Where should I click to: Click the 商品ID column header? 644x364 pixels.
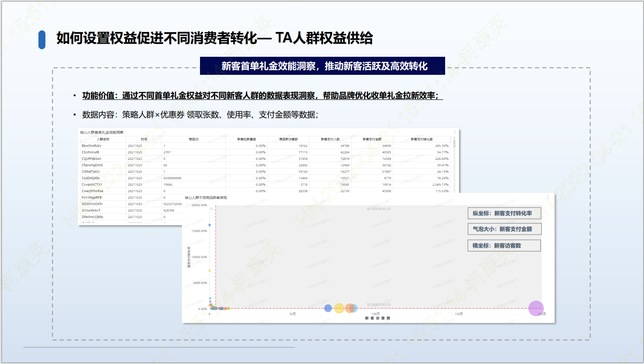coord(194,139)
